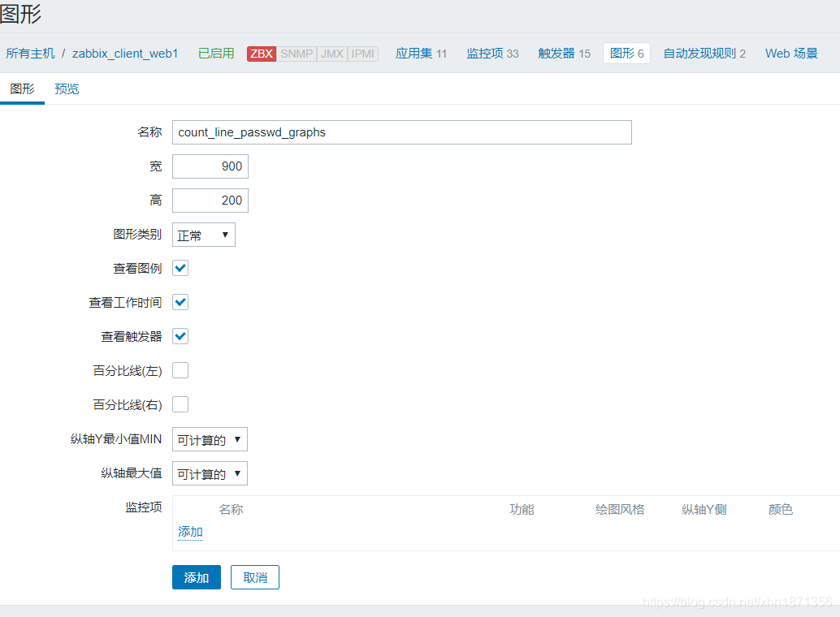Click the ZBX availability badge

tap(262, 54)
